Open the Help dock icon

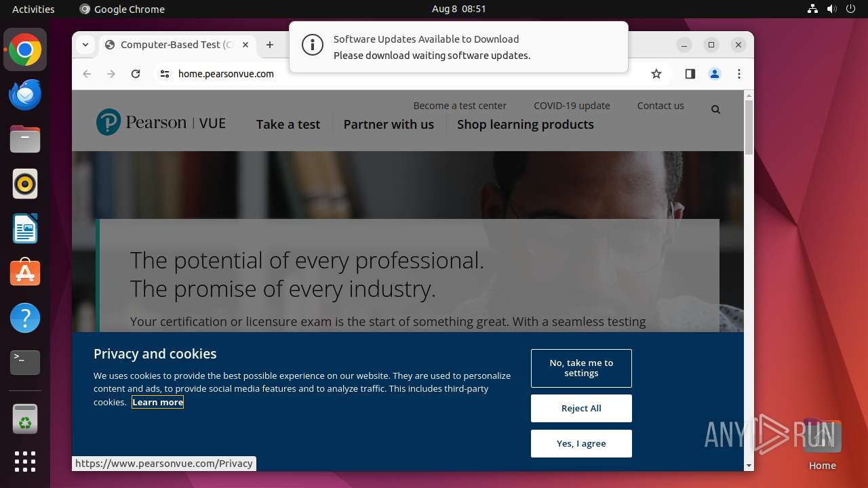coord(25,318)
